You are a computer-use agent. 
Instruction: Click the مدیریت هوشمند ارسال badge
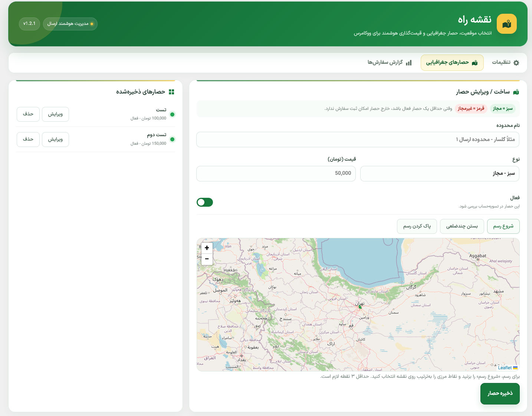click(70, 24)
